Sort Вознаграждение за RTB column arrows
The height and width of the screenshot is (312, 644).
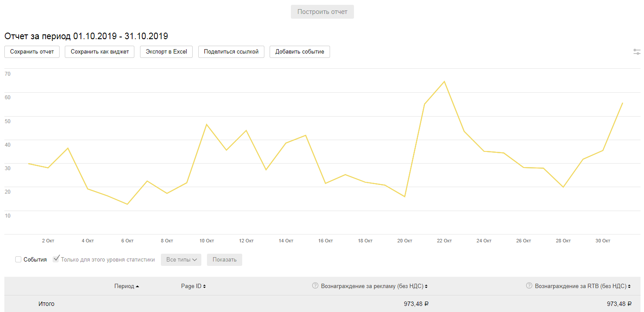(629, 286)
